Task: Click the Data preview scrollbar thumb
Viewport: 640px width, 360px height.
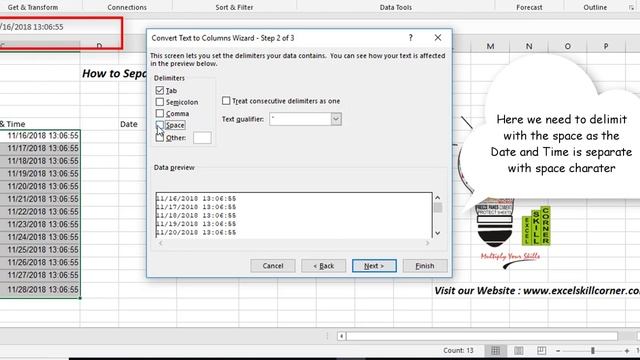Action: (438, 208)
